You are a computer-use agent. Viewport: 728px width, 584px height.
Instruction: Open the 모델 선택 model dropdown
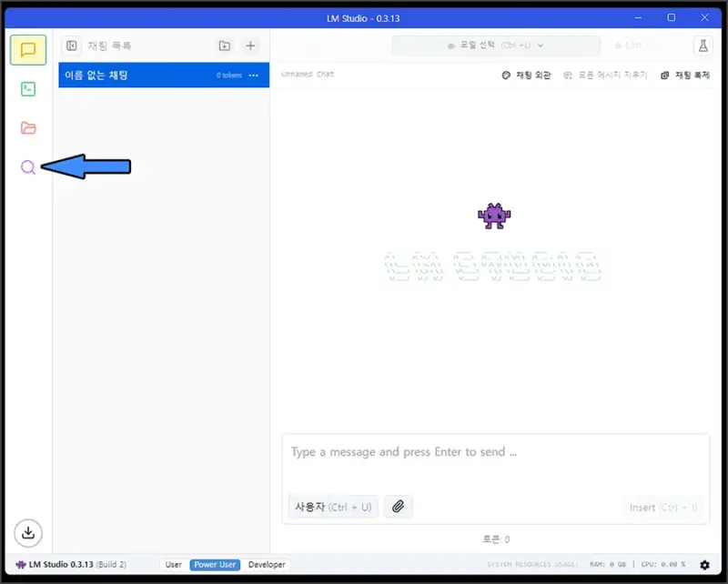click(496, 45)
